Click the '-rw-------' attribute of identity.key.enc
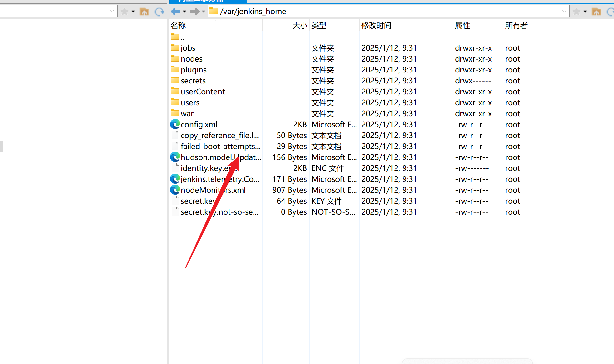The image size is (614, 364). coord(472,168)
